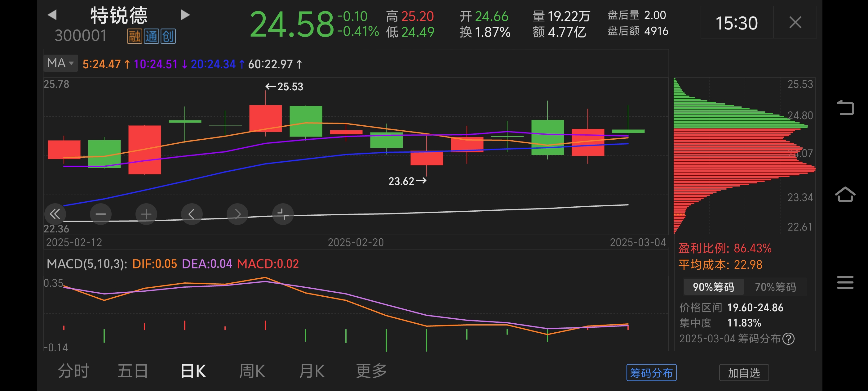Switch to 分时 tab
This screenshot has width=868, height=391.
click(73, 371)
